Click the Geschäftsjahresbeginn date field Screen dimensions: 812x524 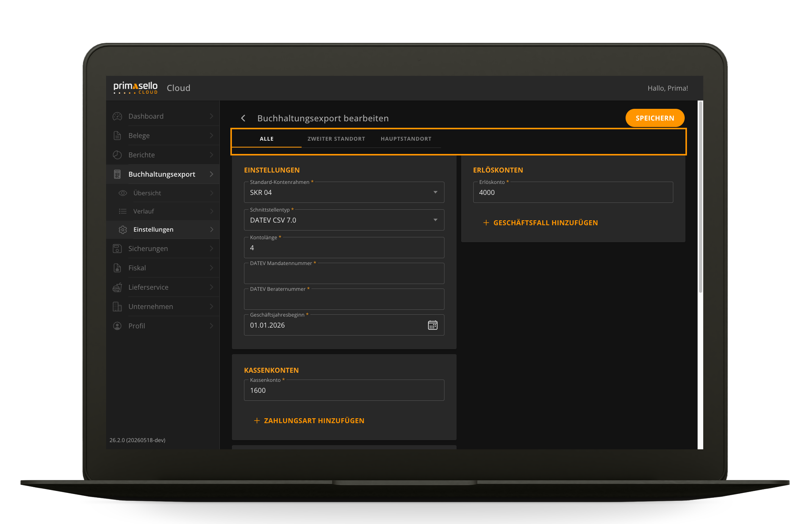click(x=344, y=325)
